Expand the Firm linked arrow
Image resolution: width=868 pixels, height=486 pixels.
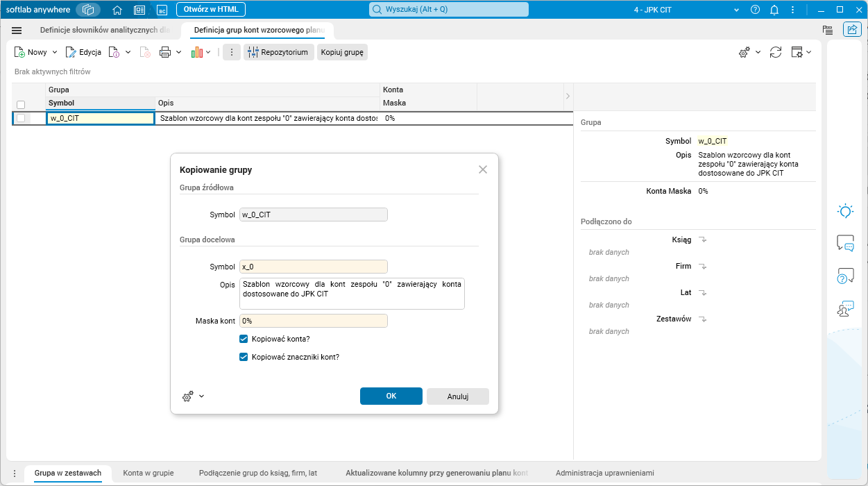point(702,267)
